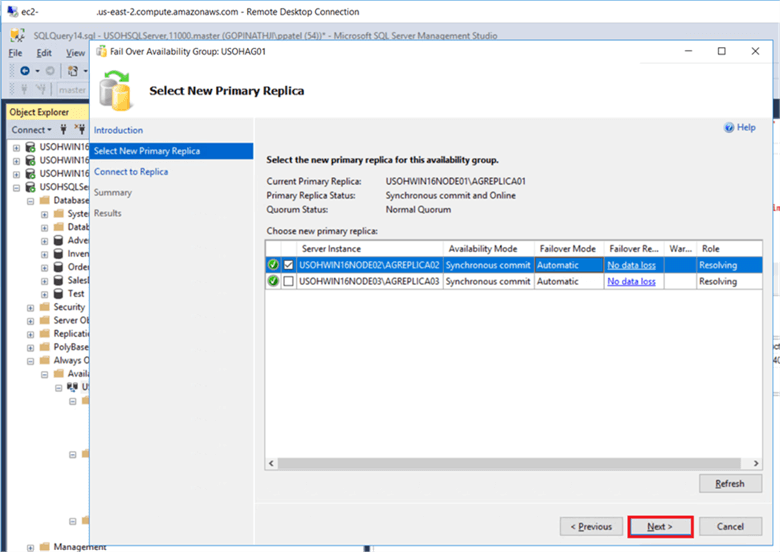The image size is (780, 552).
Task: Click the Fail Over dialog title bar icon
Action: 101,51
